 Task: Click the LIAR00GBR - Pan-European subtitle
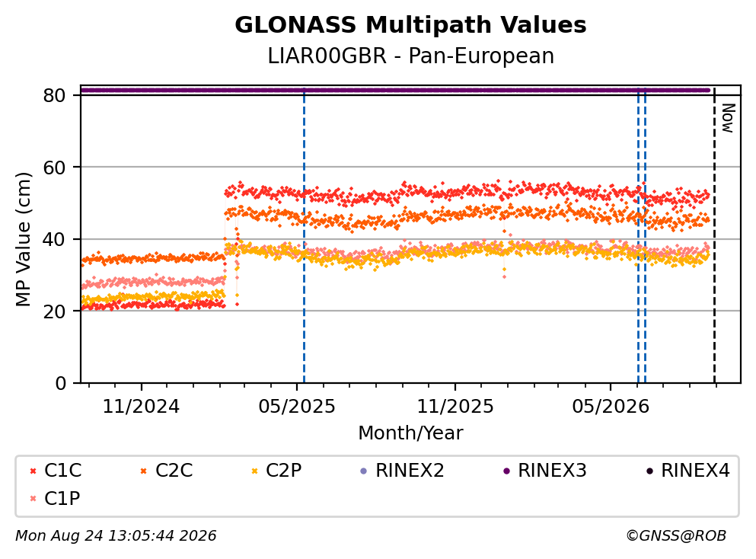coord(410,56)
